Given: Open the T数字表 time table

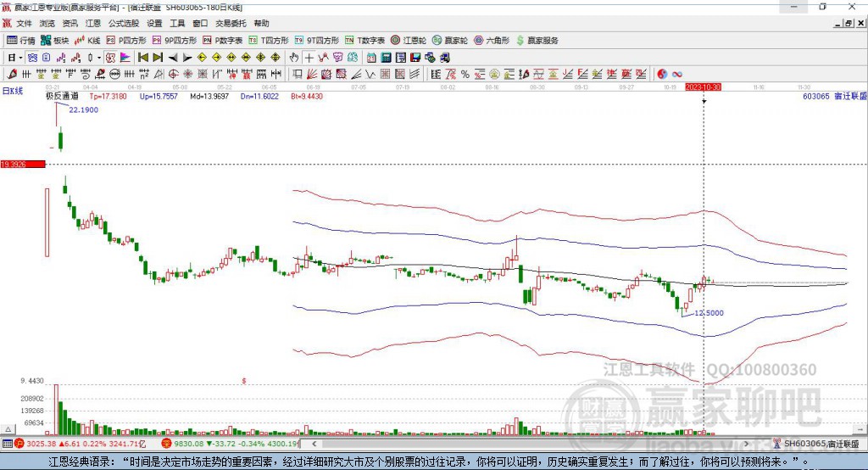Looking at the screenshot, I should (364, 41).
